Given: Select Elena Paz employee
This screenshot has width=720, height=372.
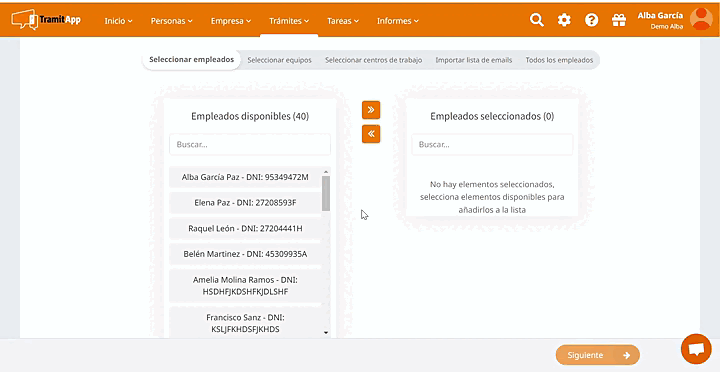Looking at the screenshot, I should (245, 203).
